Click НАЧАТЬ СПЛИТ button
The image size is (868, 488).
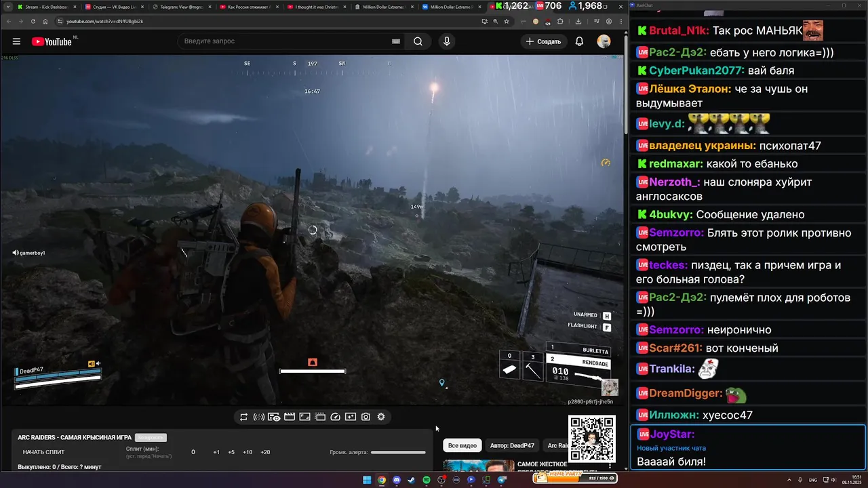(x=43, y=452)
